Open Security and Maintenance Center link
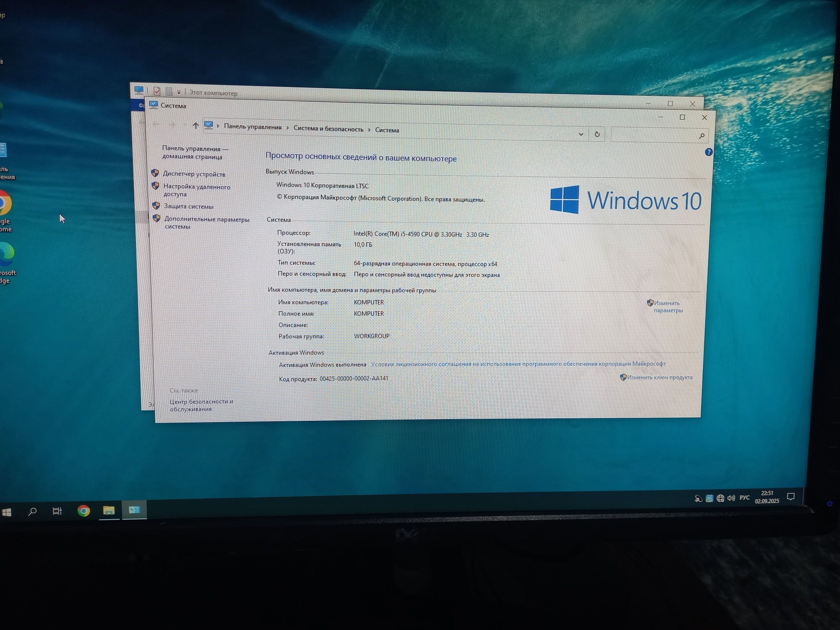840x630 pixels. click(201, 405)
